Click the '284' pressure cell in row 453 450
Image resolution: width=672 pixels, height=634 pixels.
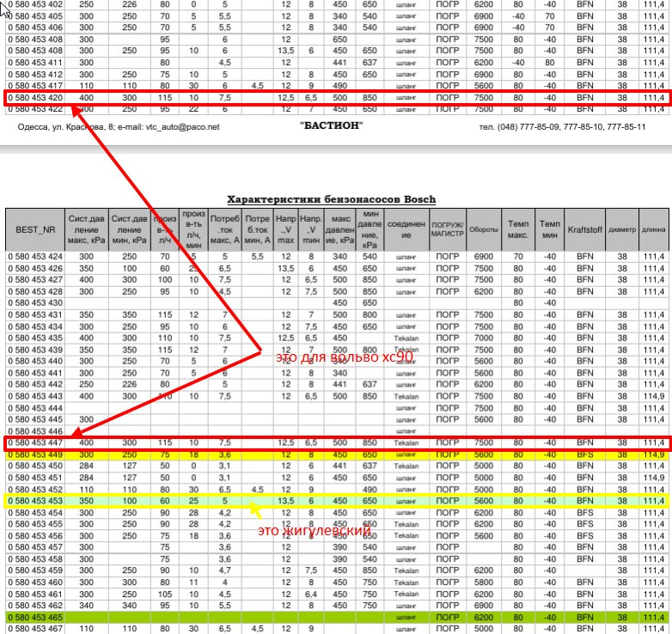pyautogui.click(x=87, y=466)
